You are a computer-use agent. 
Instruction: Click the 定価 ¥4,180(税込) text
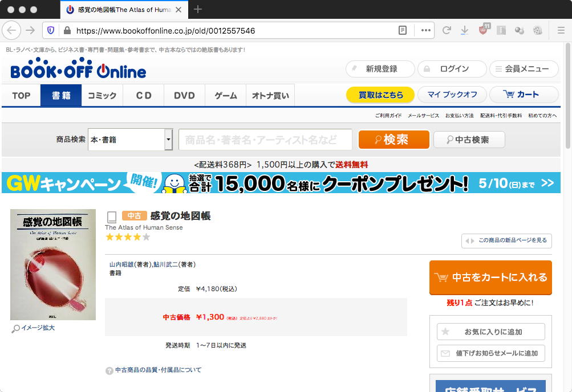click(x=208, y=289)
